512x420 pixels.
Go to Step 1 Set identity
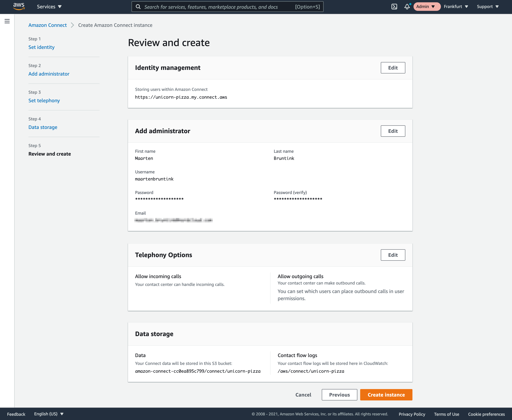(x=41, y=47)
